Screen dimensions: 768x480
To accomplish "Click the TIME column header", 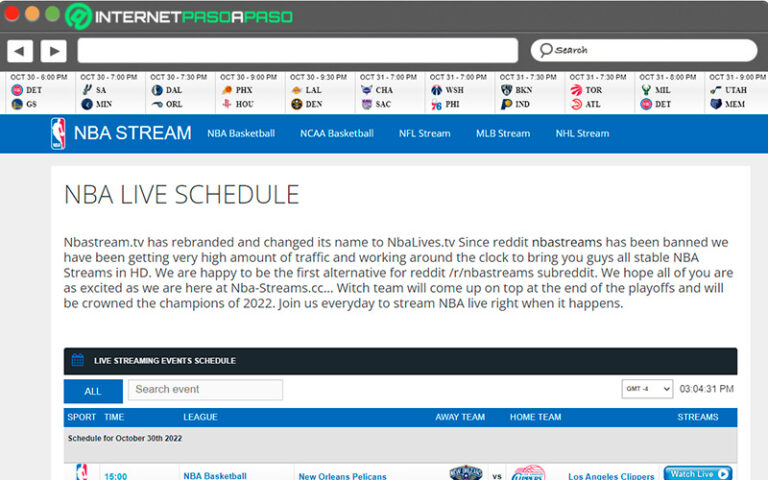I will (x=114, y=417).
